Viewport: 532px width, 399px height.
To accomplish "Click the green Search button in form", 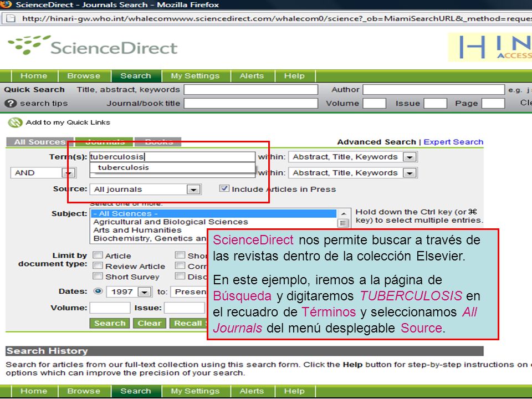I will click(110, 323).
